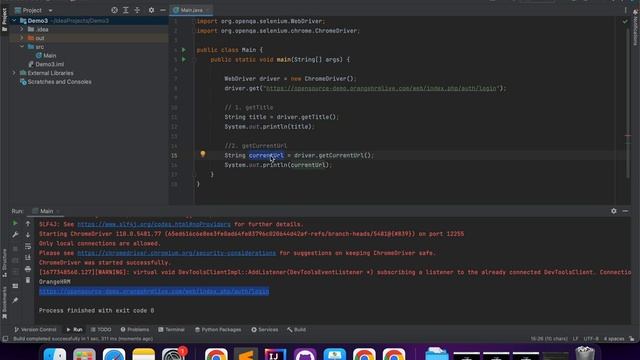This screenshot has height=360, width=640.
Task: Click 'Process finished with exit code 0' text
Action: (96, 311)
